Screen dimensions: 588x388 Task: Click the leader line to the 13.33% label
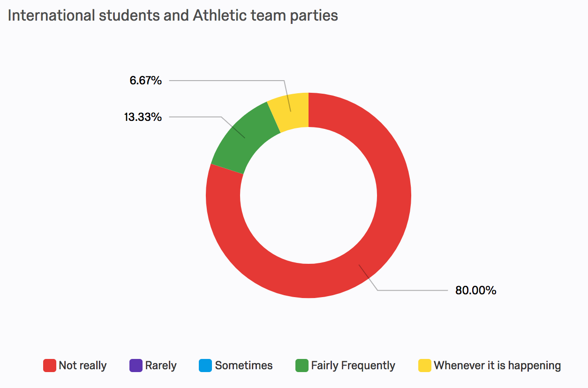pyautogui.click(x=195, y=117)
